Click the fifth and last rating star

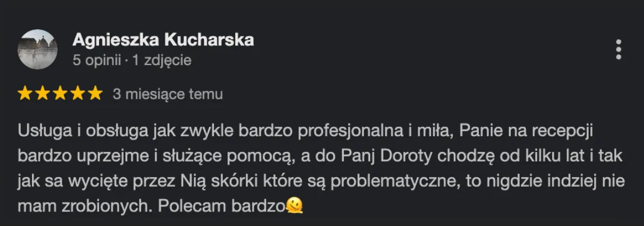coord(95,94)
